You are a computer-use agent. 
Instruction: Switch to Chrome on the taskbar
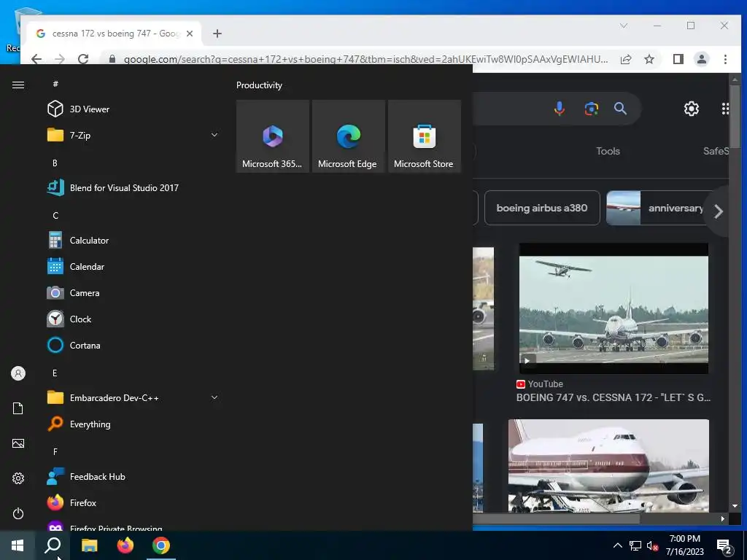pyautogui.click(x=161, y=545)
